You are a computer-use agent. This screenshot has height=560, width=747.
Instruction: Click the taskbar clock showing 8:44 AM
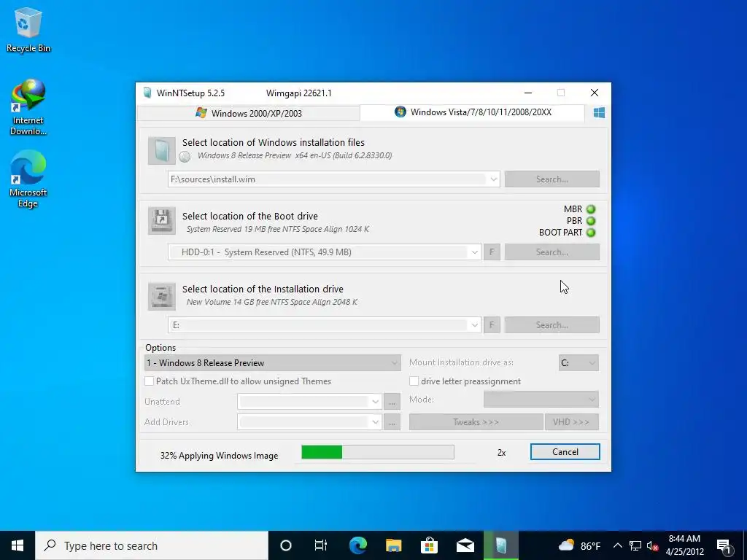click(x=684, y=545)
